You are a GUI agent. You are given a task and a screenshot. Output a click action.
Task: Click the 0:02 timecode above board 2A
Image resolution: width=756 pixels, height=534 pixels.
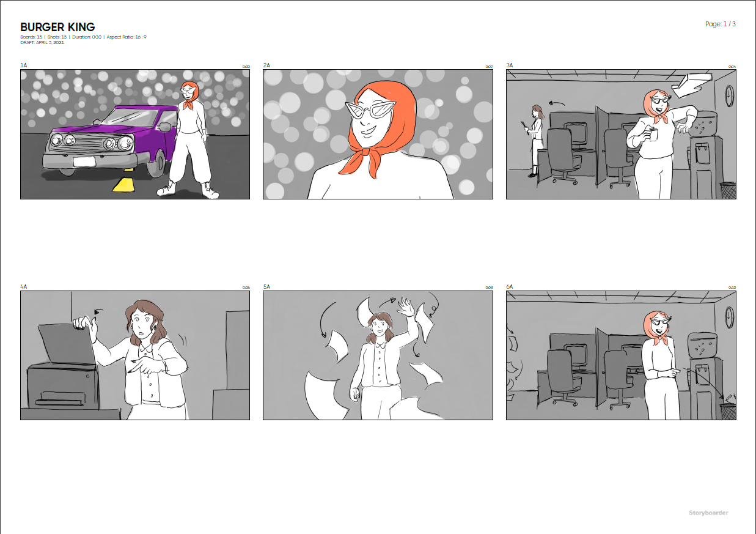click(x=489, y=67)
